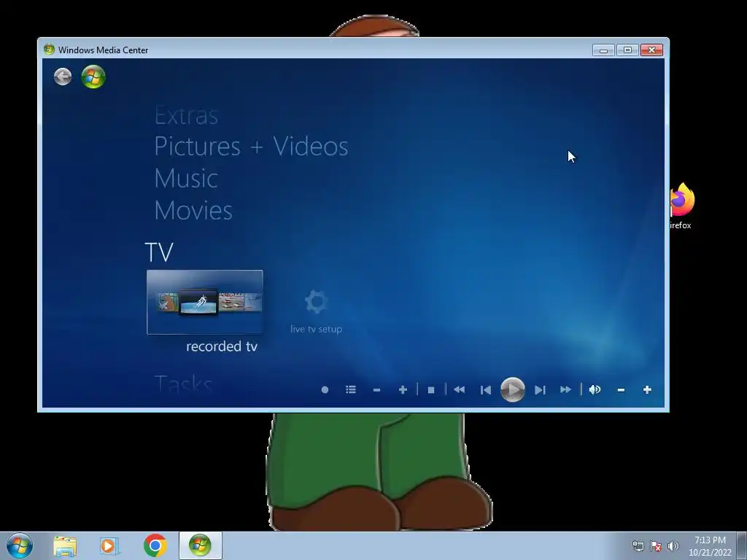Open the Windows Start orb
The width and height of the screenshot is (747, 560).
(x=20, y=545)
